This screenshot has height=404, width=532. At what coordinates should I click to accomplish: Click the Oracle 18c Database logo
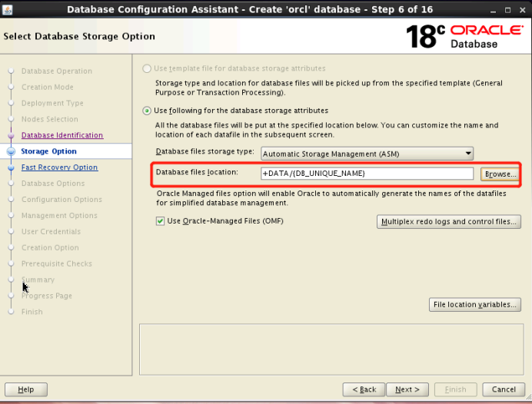[465, 37]
